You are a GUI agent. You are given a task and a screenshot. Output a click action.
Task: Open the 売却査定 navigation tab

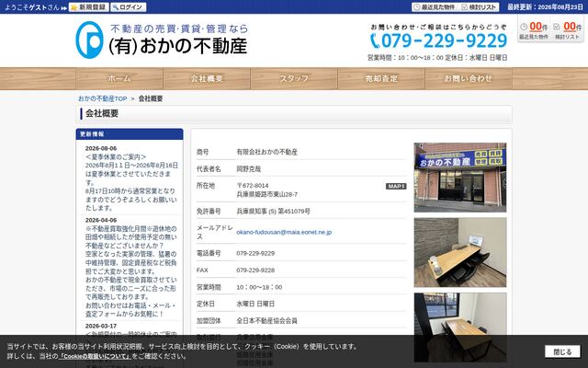pyautogui.click(x=381, y=78)
